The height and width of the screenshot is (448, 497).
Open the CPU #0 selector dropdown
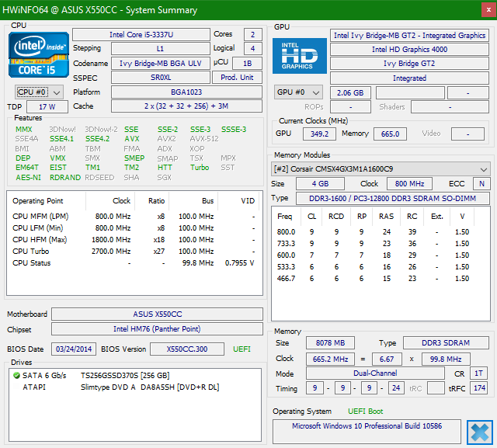coord(39,92)
